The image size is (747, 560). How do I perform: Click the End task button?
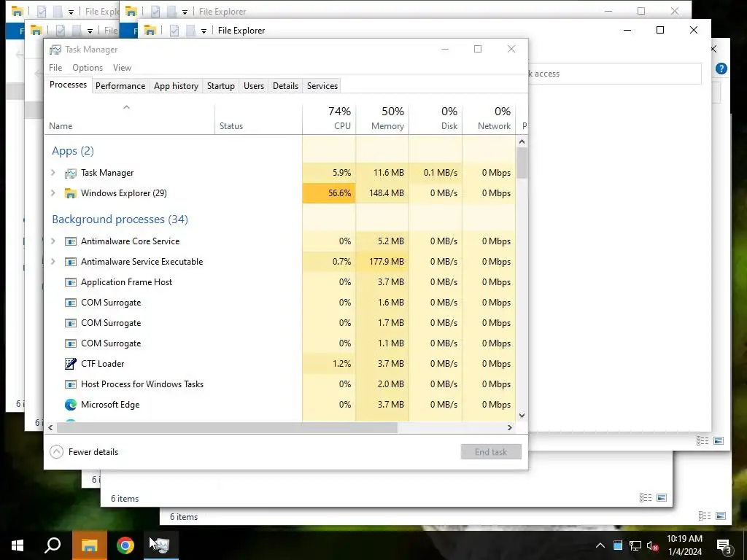click(x=491, y=452)
